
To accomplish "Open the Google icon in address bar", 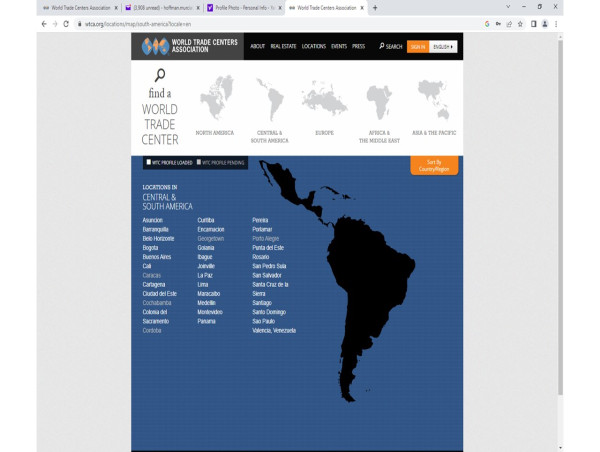I will (487, 24).
